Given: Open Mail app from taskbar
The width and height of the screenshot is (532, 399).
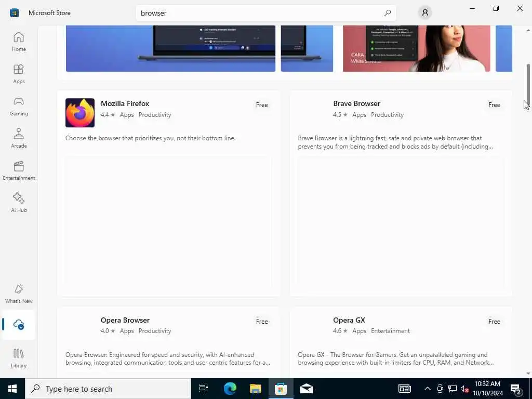Looking at the screenshot, I should coord(307,389).
